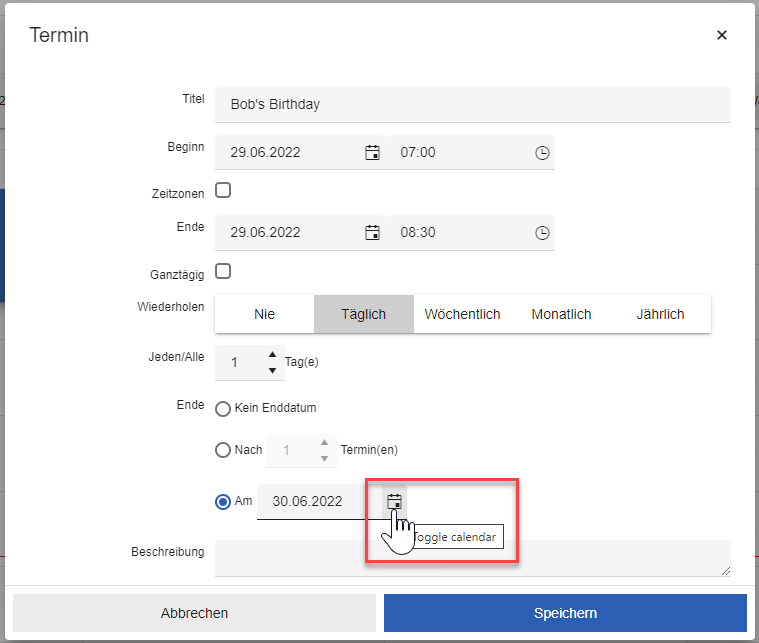Screen dimensions: 759x643
Task: Enable the Zeitzonen checkbox
Action: click(223, 190)
